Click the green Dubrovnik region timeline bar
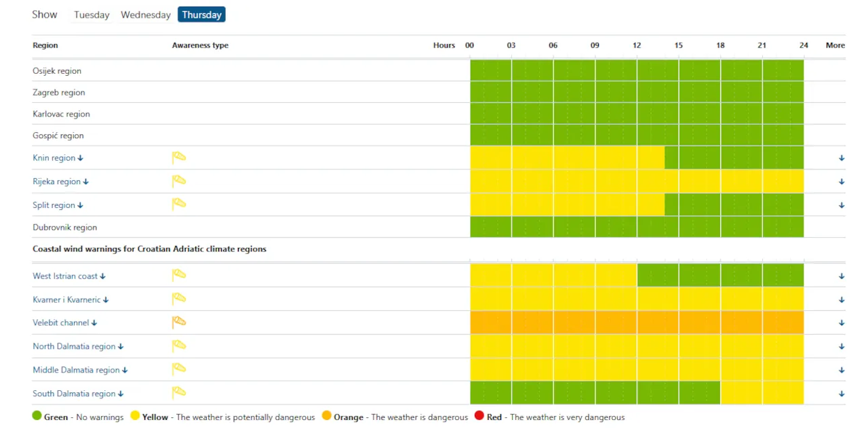 637,227
